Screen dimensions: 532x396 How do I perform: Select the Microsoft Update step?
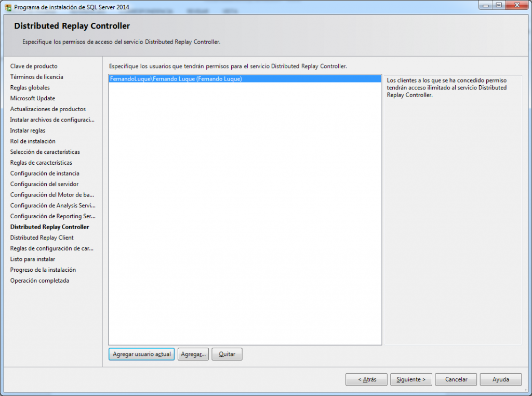33,98
